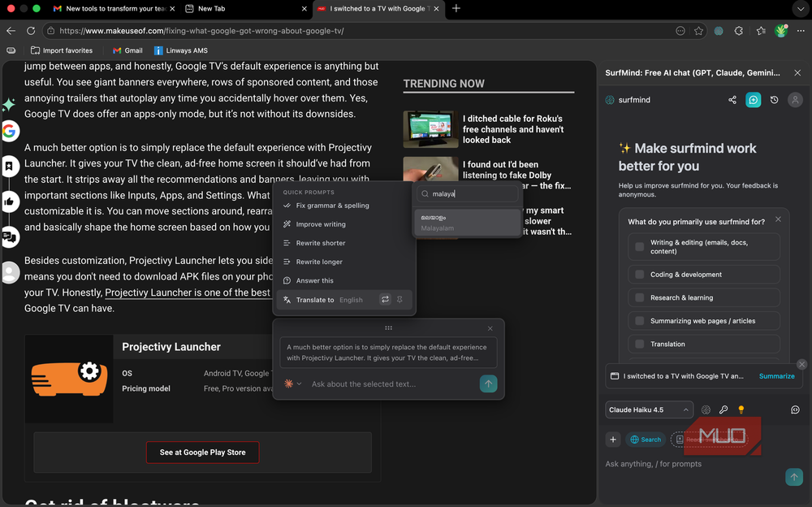Open Projectivy Launcher is one of the best link
The image size is (812, 507).
[x=188, y=292]
